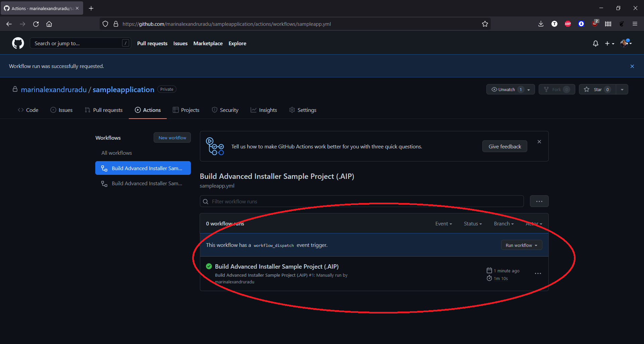Open the Issues repository tab
The width and height of the screenshot is (644, 344).
61,110
